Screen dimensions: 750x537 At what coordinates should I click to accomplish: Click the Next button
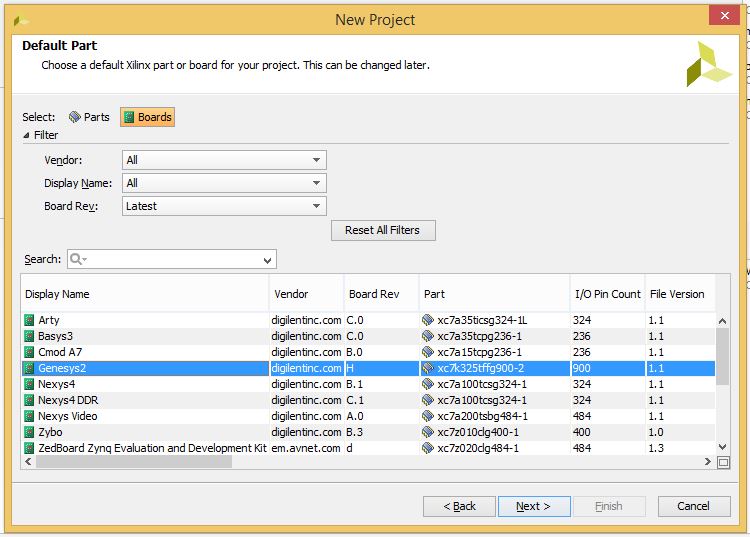coord(534,506)
